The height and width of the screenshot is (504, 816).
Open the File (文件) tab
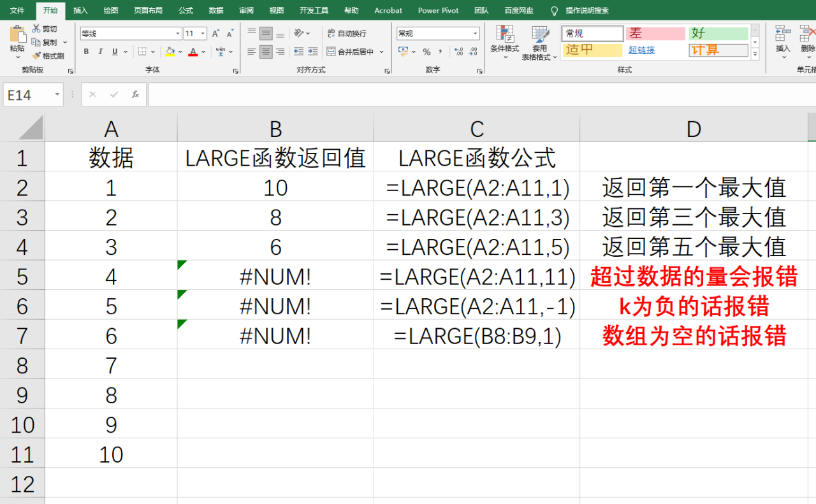(x=17, y=10)
